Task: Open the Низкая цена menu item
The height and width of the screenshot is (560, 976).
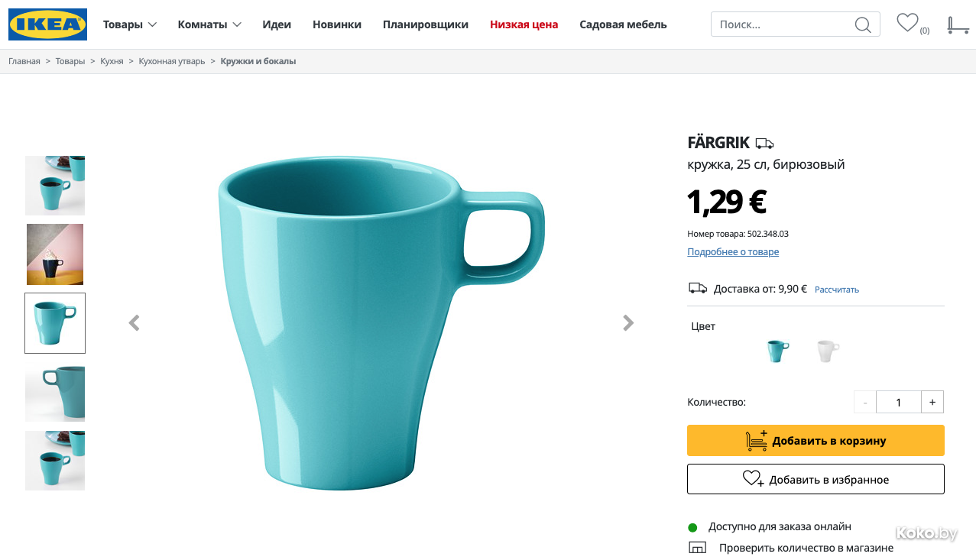Action: (x=524, y=24)
